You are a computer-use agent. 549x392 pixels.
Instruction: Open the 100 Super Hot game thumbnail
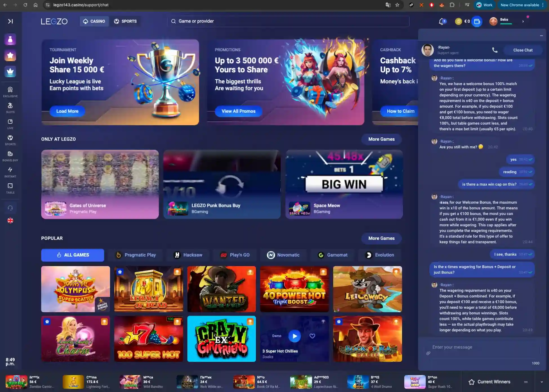[x=149, y=339]
